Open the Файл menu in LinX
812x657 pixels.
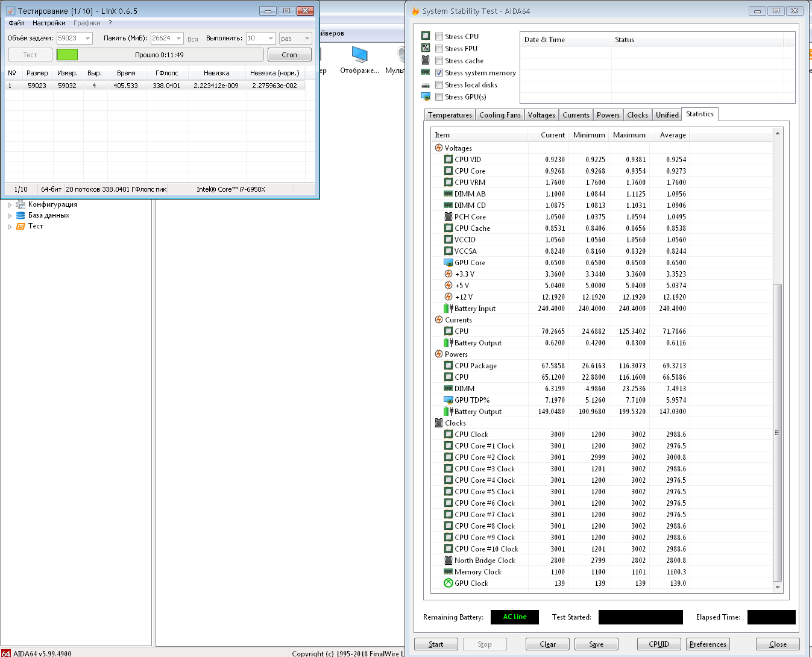tap(17, 23)
